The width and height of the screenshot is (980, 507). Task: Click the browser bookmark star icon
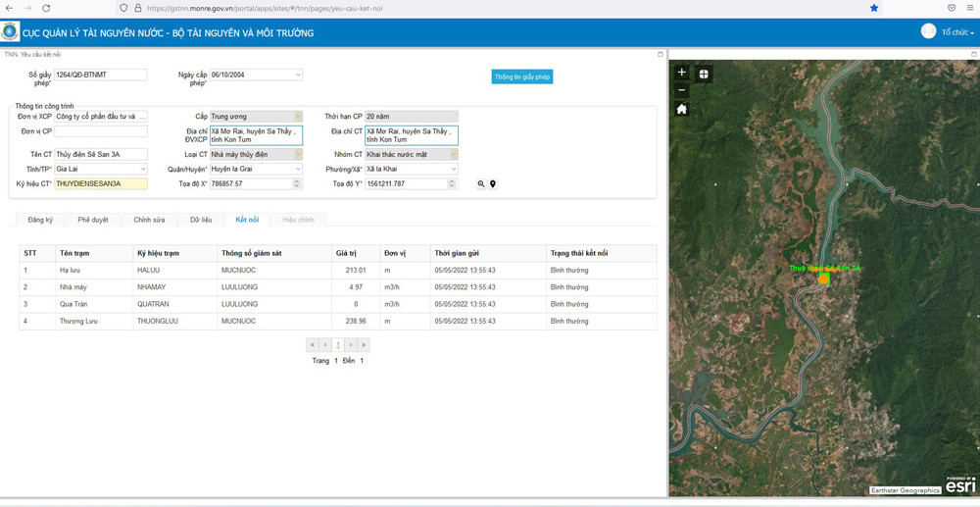874,8
